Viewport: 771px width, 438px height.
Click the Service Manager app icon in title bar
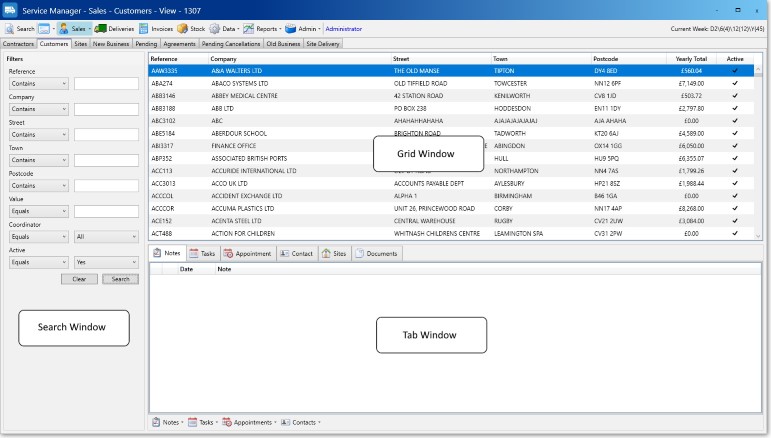click(x=10, y=10)
